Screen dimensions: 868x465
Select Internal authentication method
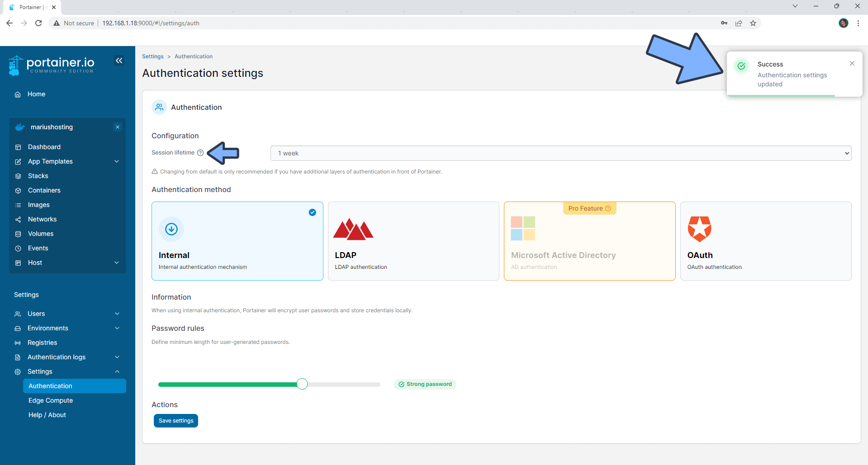click(x=237, y=241)
